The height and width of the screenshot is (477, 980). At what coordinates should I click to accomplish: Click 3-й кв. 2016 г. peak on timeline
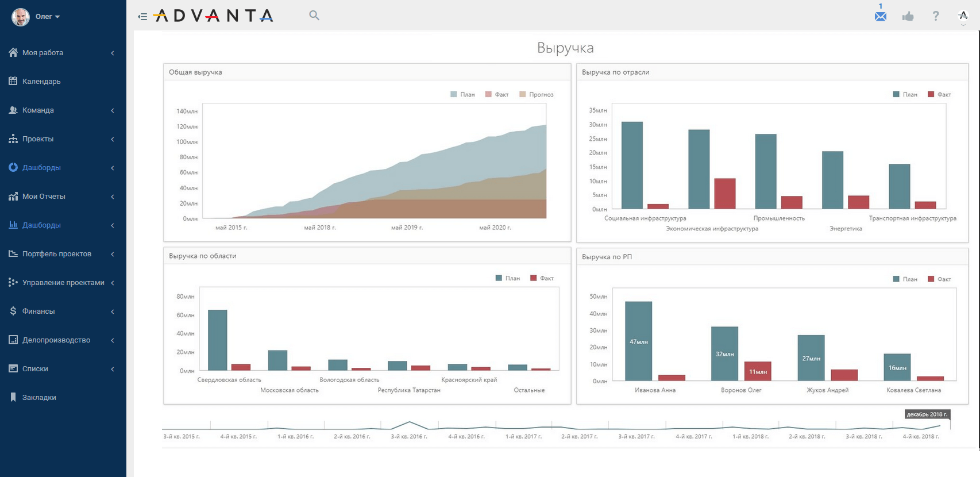click(409, 424)
